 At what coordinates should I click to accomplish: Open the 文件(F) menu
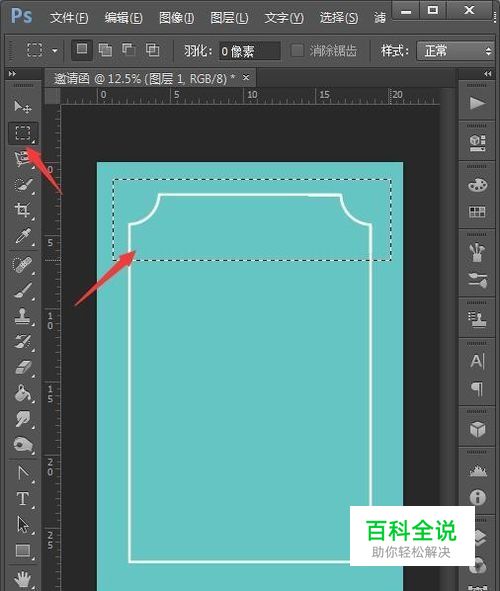(69, 18)
